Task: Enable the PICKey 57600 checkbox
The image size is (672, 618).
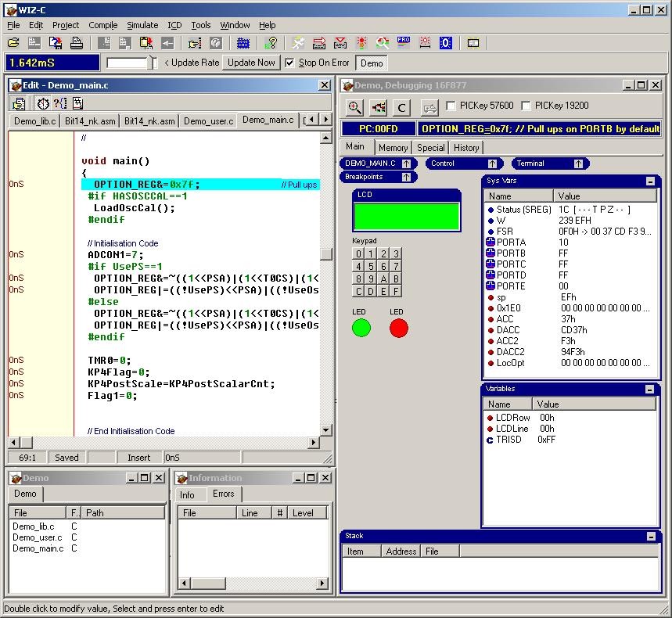Action: click(x=451, y=107)
